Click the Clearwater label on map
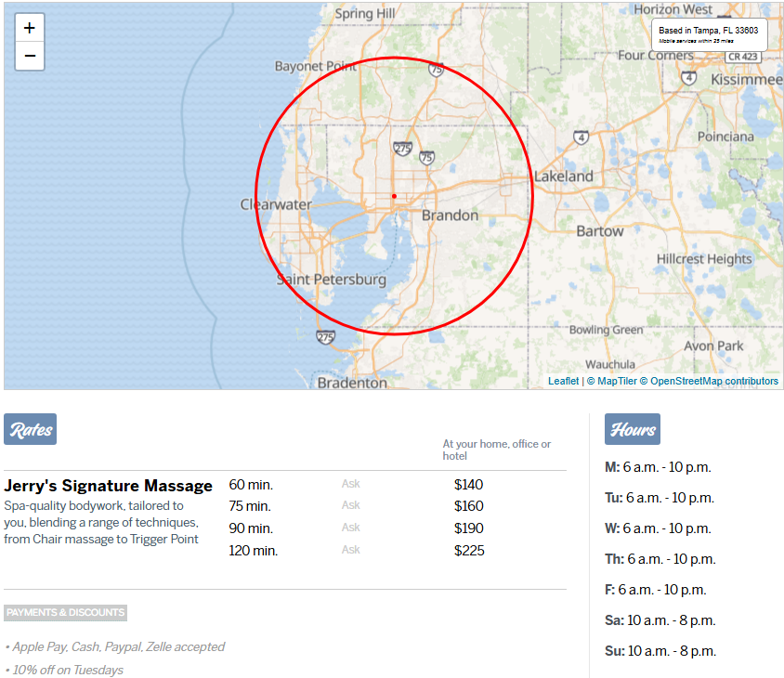This screenshot has width=784, height=678. pos(275,204)
